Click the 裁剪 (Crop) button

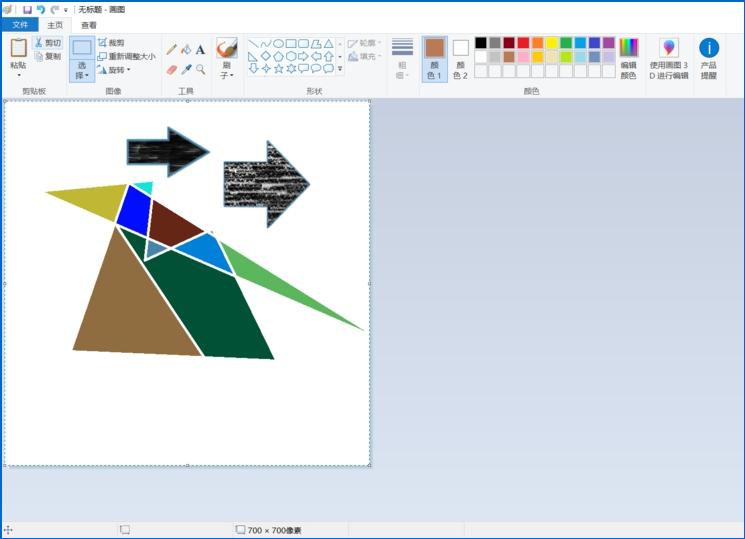click(x=111, y=43)
